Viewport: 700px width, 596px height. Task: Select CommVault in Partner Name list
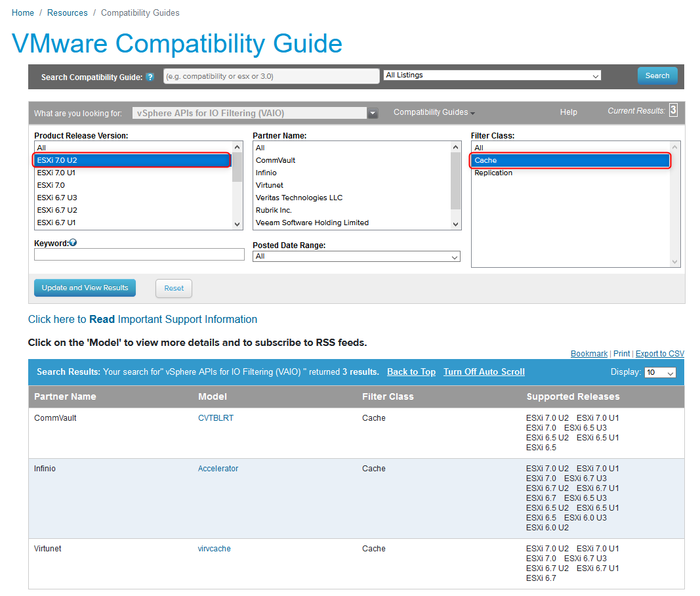pyautogui.click(x=352, y=160)
